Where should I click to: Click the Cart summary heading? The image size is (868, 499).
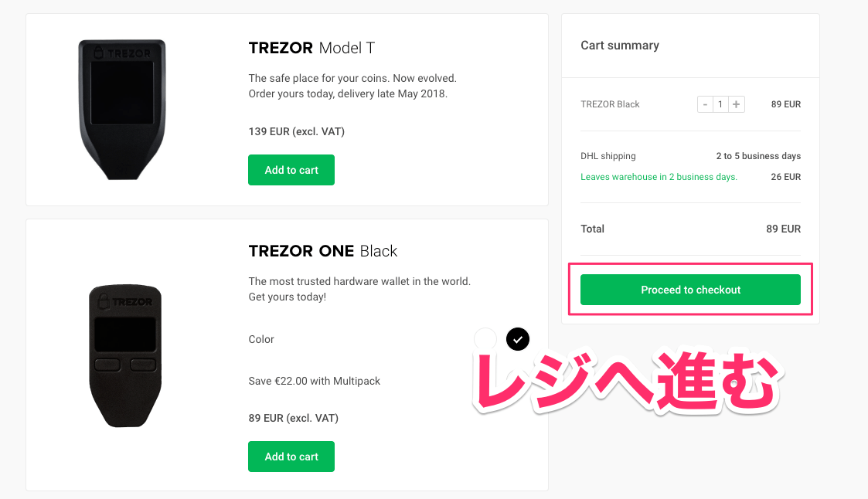(x=620, y=45)
